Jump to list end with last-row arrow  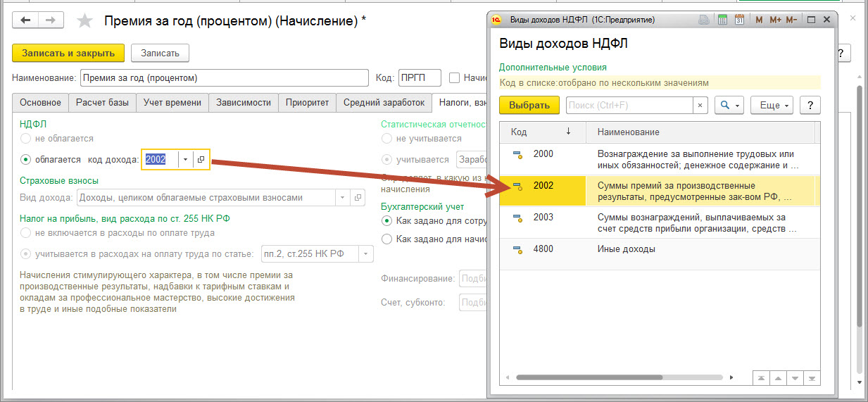tap(812, 378)
